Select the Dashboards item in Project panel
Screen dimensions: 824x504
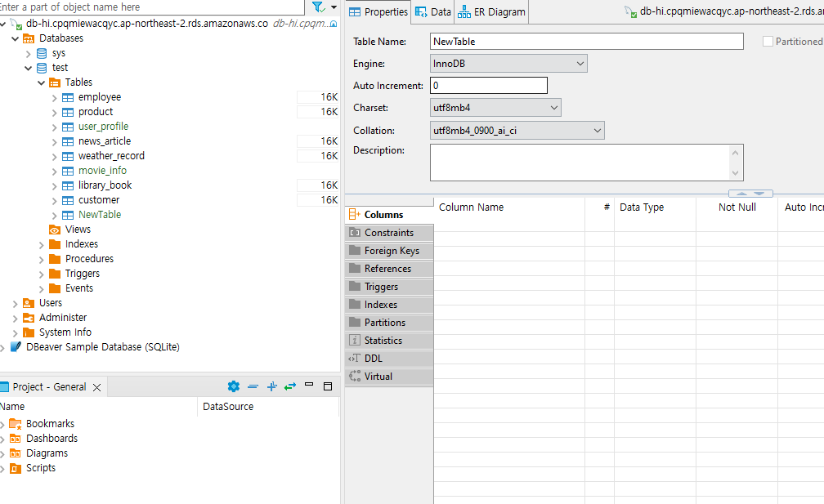(52, 439)
